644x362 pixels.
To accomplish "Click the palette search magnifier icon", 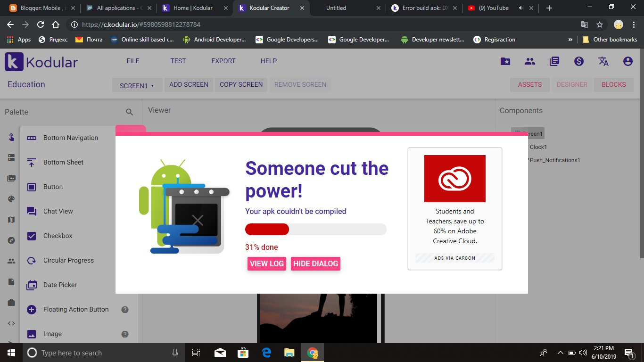I will (x=129, y=112).
